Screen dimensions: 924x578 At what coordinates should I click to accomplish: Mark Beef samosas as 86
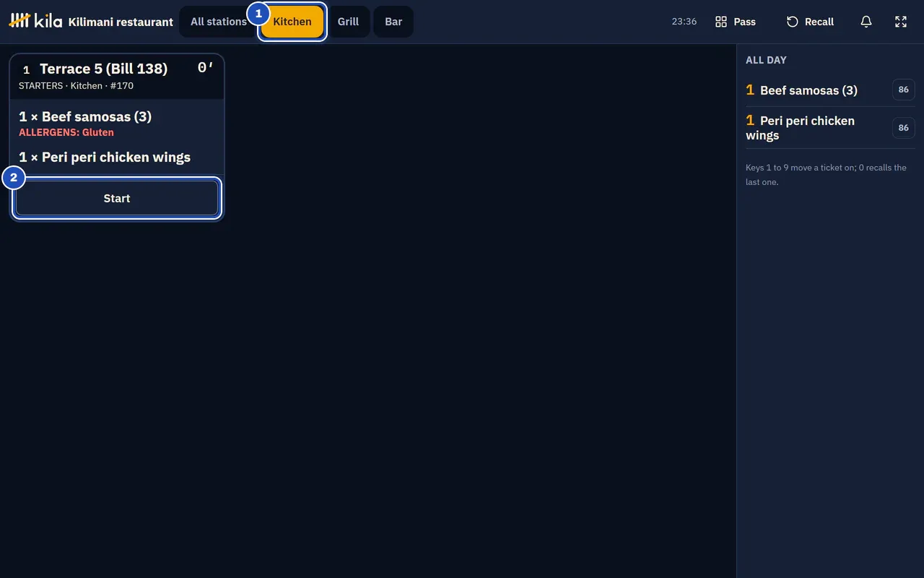pos(903,90)
